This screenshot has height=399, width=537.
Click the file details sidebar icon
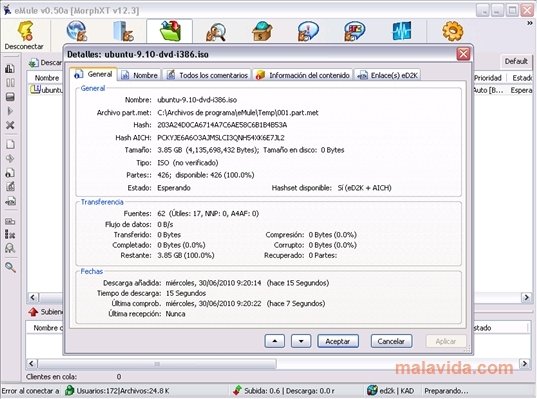[x=10, y=173]
